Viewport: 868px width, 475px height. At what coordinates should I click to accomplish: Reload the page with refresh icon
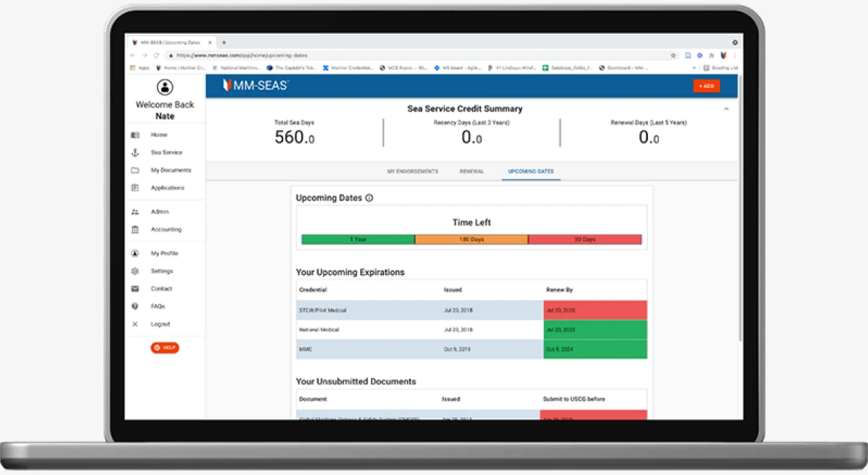pyautogui.click(x=157, y=56)
